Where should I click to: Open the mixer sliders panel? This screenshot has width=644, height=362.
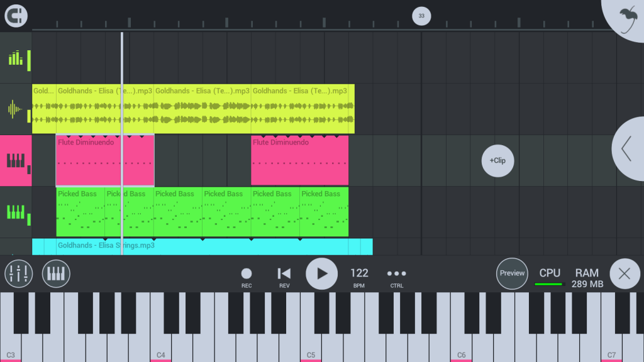18,273
